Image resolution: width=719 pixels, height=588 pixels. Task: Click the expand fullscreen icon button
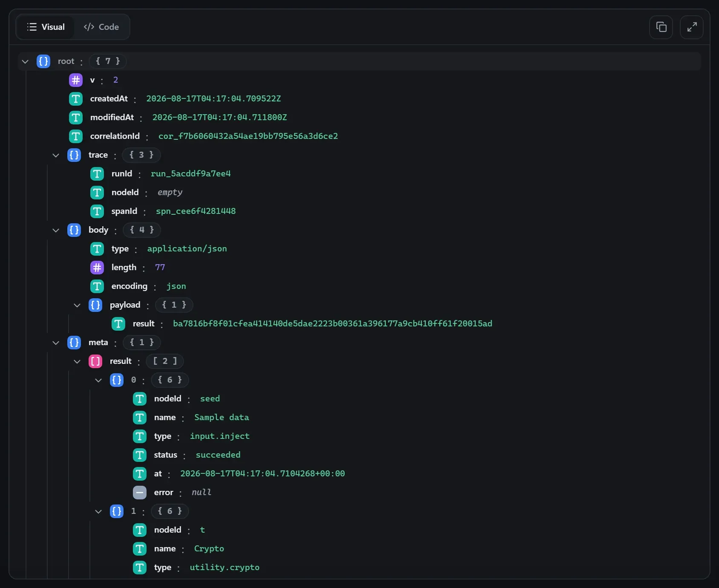tap(692, 27)
